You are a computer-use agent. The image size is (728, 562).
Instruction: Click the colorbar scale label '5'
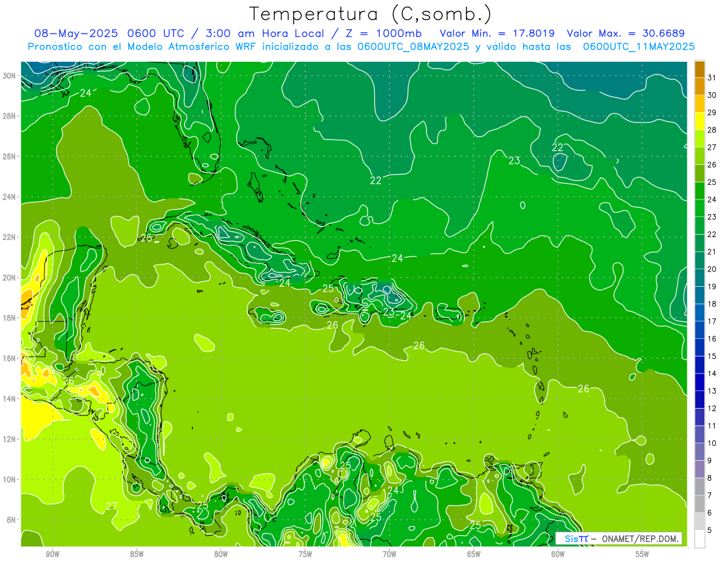(710, 530)
